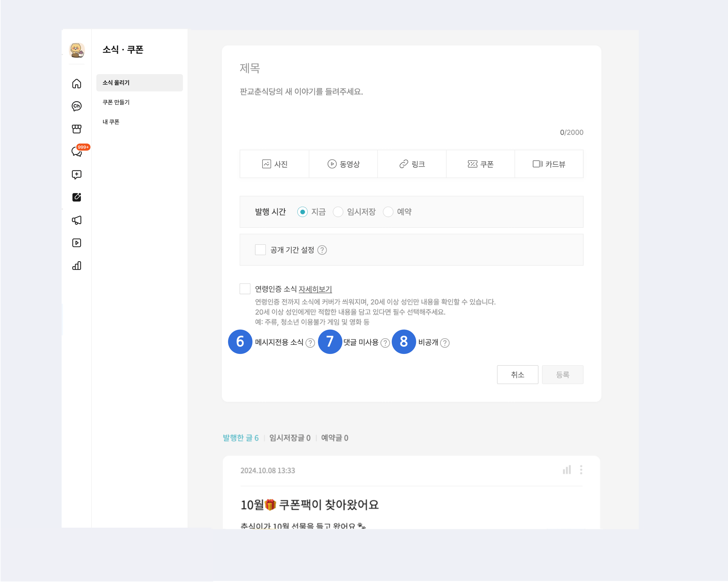
Task: Check the 공개 기간 설정 checkbox
Action: [x=260, y=250]
